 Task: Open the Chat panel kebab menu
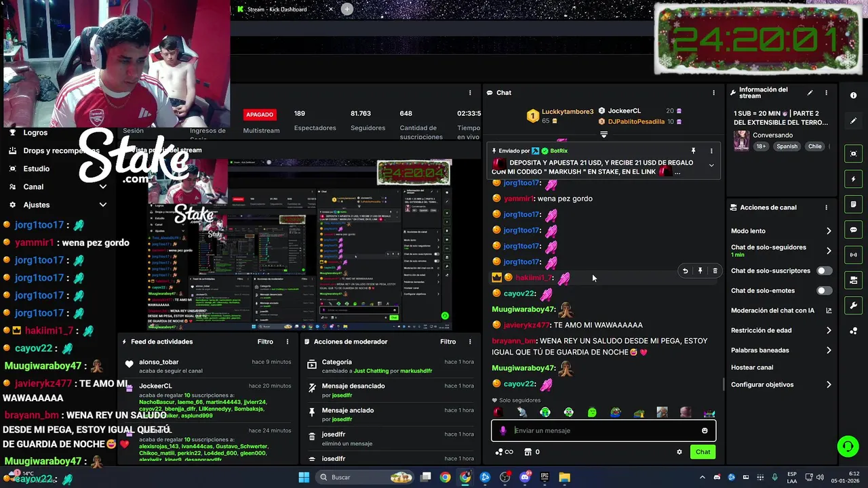[x=713, y=93]
